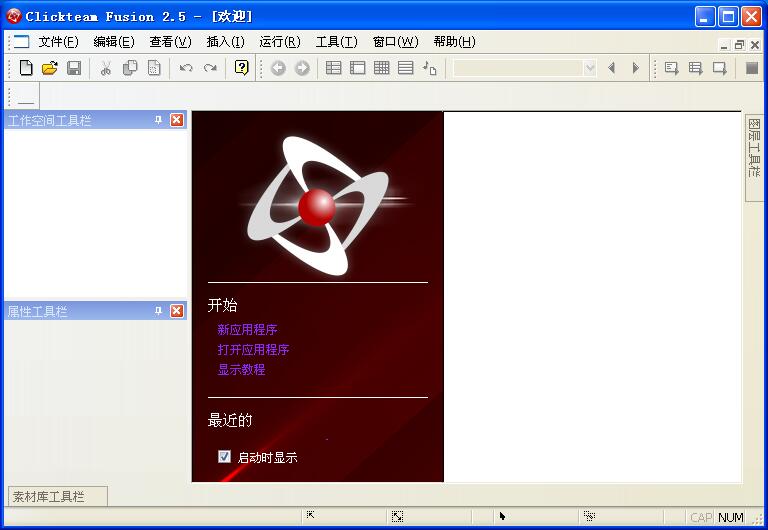
Task: Close the 属性工具栏 panel
Action: [x=177, y=311]
